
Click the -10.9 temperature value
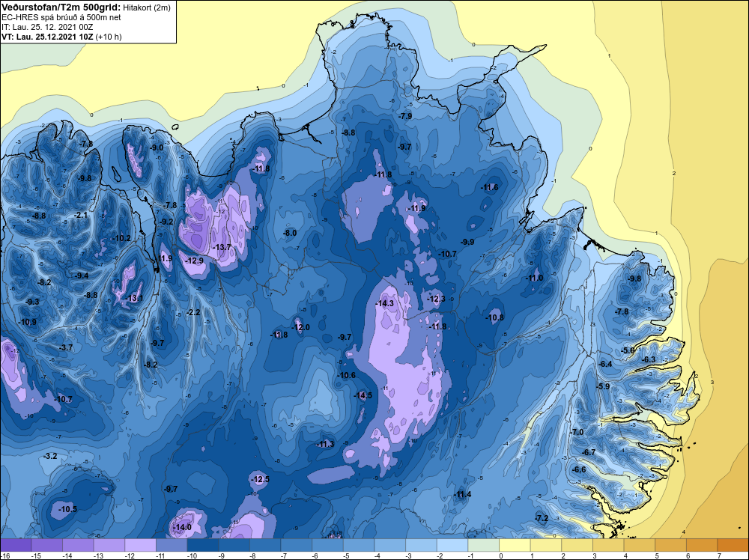click(x=28, y=322)
